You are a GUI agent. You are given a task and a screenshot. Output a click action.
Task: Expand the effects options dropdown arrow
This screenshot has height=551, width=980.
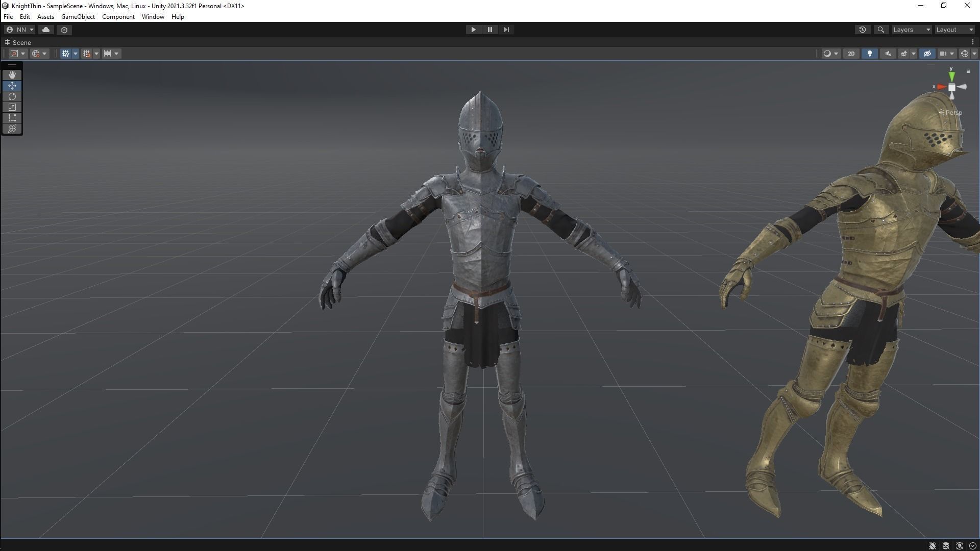point(914,54)
